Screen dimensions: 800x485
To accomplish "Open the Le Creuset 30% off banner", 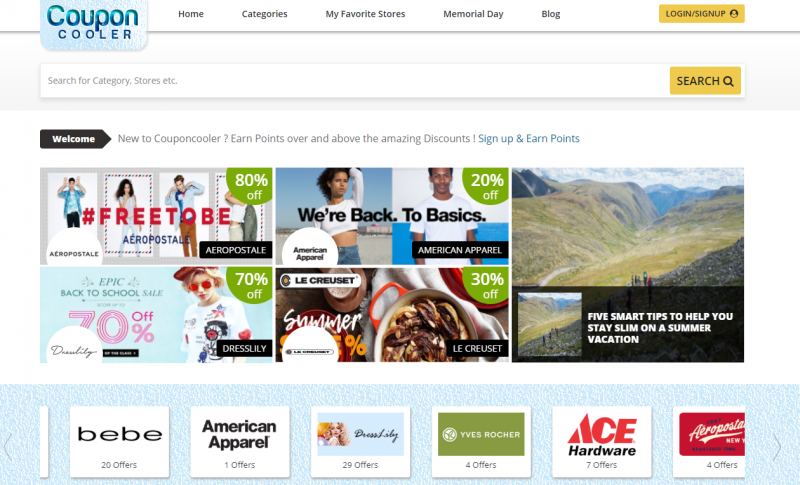I will tap(391, 314).
